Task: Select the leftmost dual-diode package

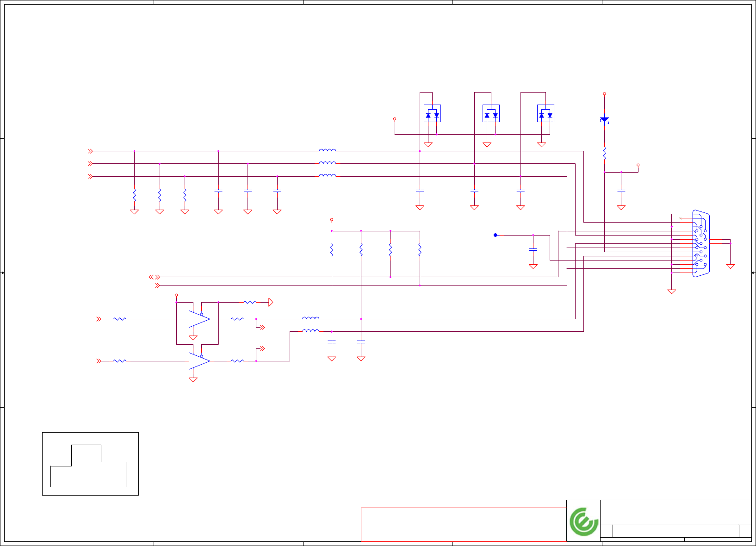Action: pos(432,113)
